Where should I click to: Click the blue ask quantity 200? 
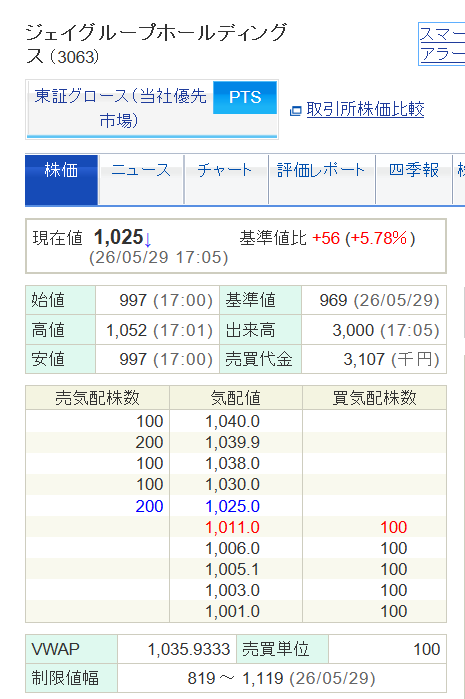pyautogui.click(x=149, y=506)
